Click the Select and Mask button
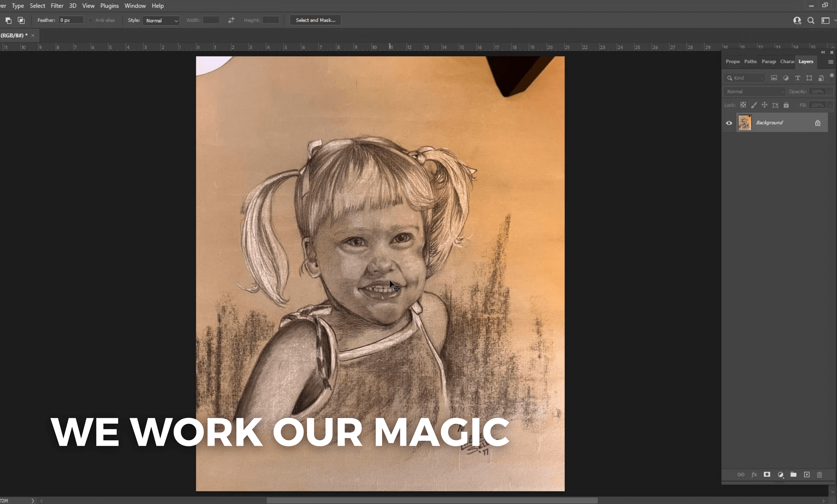Viewport: 837px width, 504px height. (315, 20)
